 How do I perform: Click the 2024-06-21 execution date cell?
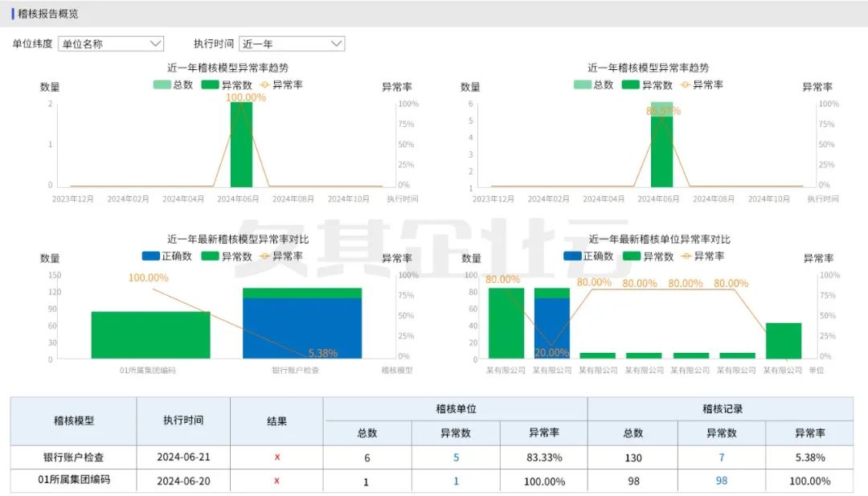(x=183, y=457)
